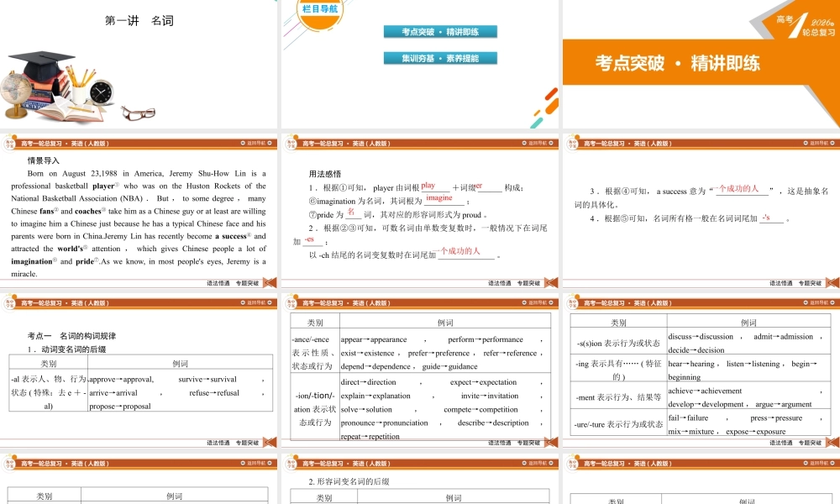Screen dimensions: 840x504
Task: Go to 语法悟通 from the 考点一 slide footer
Action: (x=218, y=443)
